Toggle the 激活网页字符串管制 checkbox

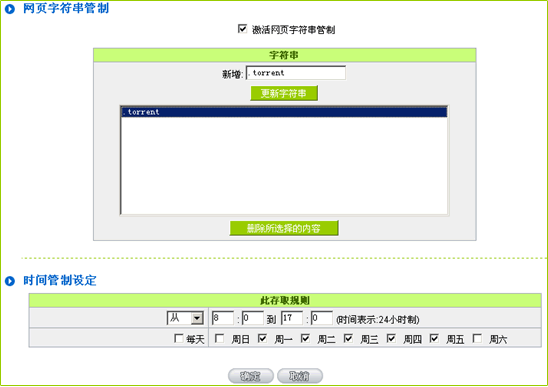[242, 29]
